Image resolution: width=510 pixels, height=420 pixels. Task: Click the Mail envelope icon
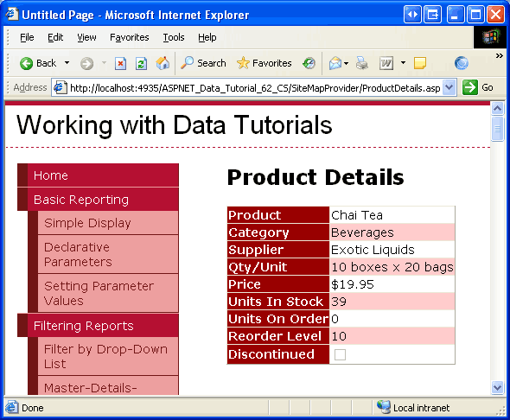[x=335, y=63]
